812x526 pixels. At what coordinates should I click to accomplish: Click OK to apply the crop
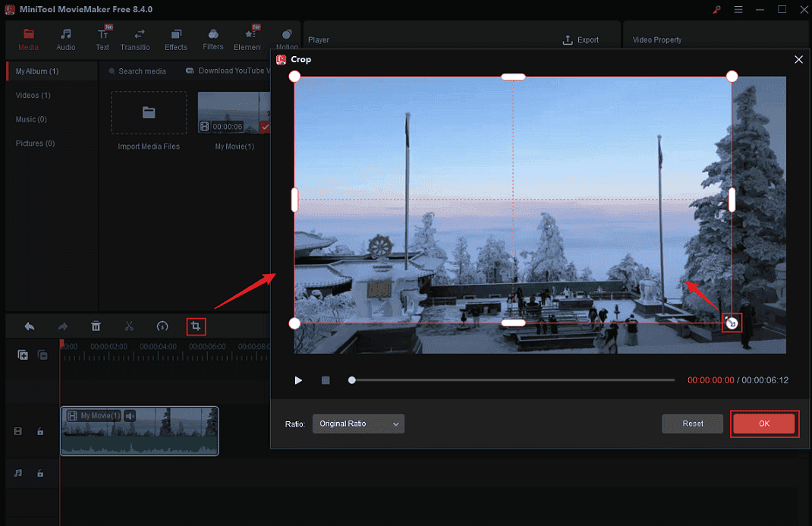(x=764, y=424)
